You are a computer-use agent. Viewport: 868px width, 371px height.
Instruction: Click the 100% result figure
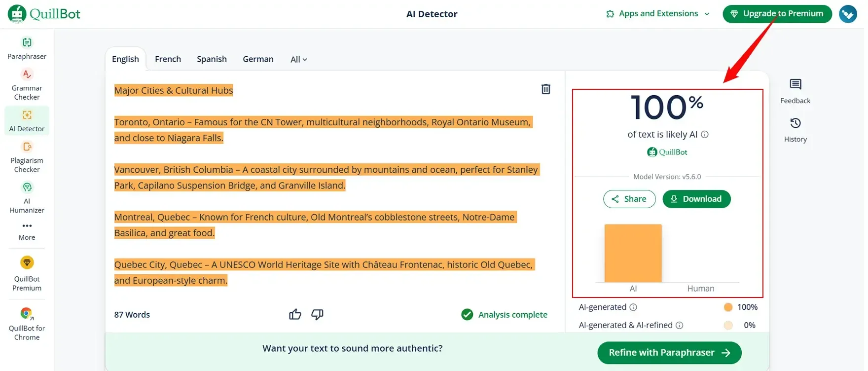[x=667, y=107]
